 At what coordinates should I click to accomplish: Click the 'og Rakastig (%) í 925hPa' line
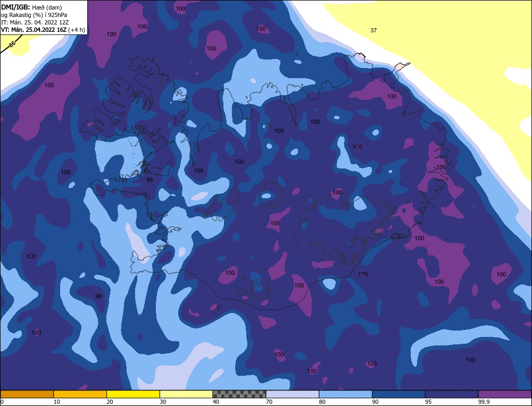coord(34,15)
